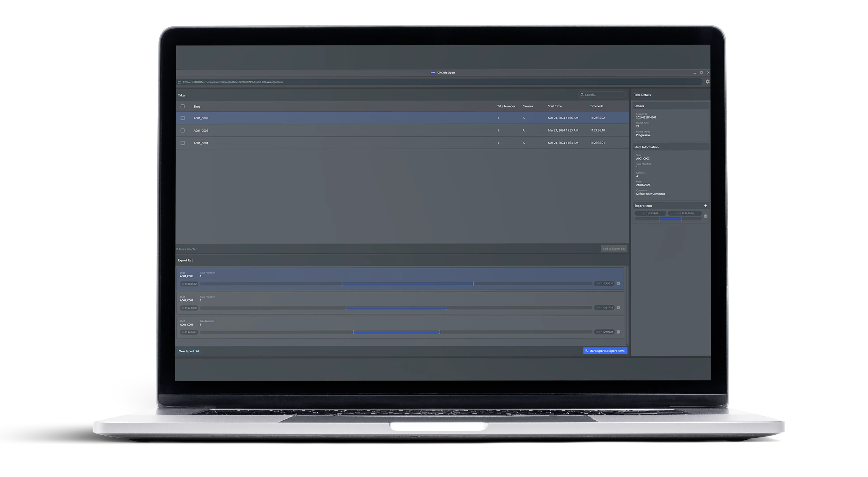The image size is (868, 477).
Task: Toggle the select-all takes checkbox
Action: point(183,107)
